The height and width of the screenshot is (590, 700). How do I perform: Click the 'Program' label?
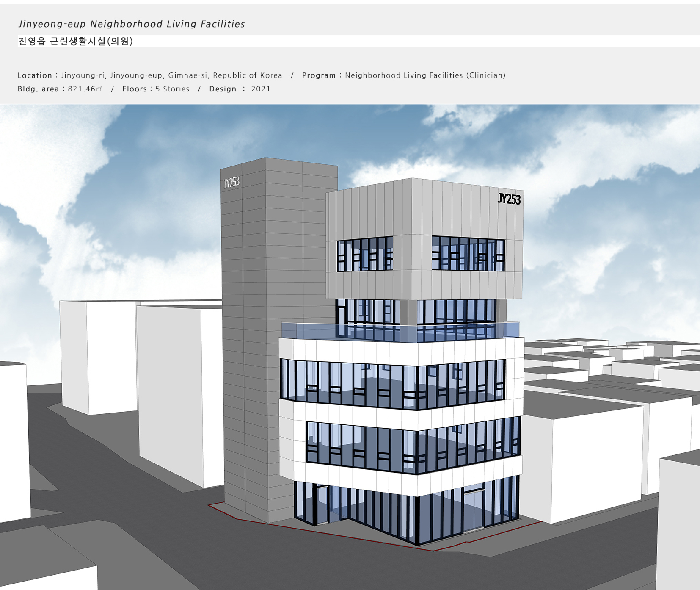click(319, 75)
